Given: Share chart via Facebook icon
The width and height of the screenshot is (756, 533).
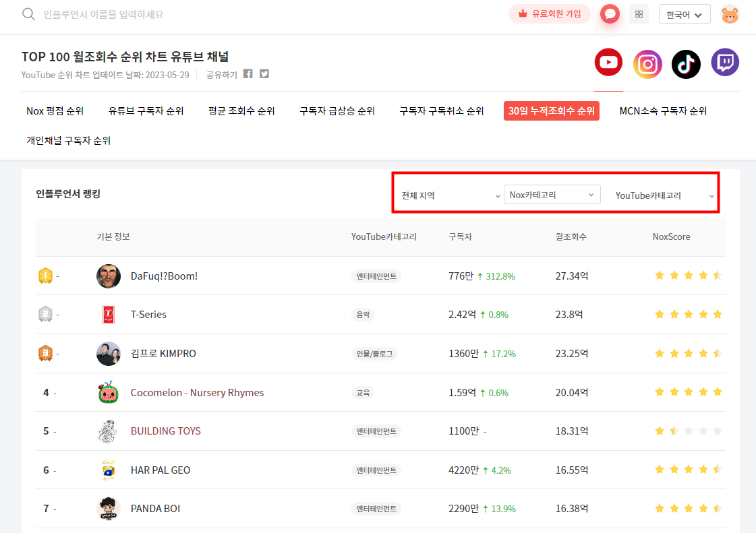Looking at the screenshot, I should coord(248,73).
